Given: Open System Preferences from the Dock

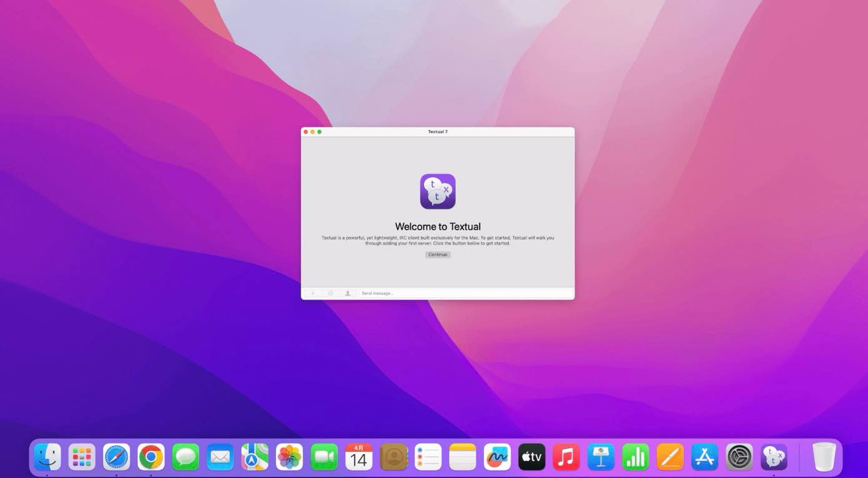Looking at the screenshot, I should point(739,457).
